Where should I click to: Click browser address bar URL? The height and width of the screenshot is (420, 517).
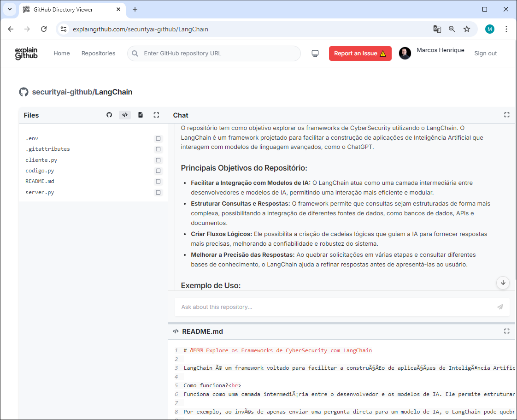tap(141, 29)
